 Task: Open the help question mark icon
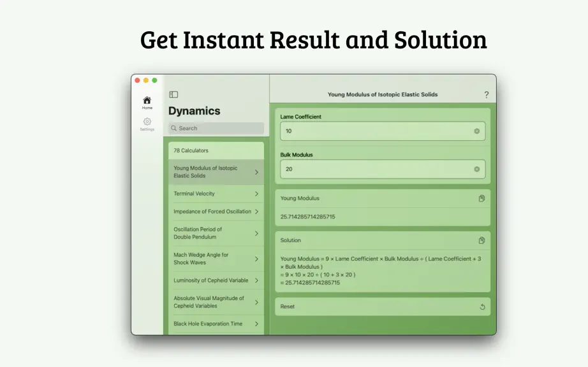click(x=487, y=95)
